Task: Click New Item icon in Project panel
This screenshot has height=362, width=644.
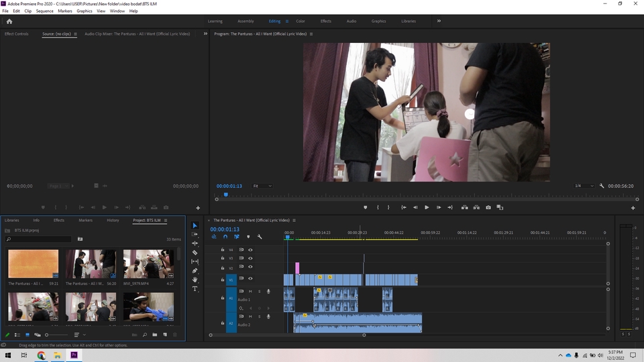Action: point(165,335)
